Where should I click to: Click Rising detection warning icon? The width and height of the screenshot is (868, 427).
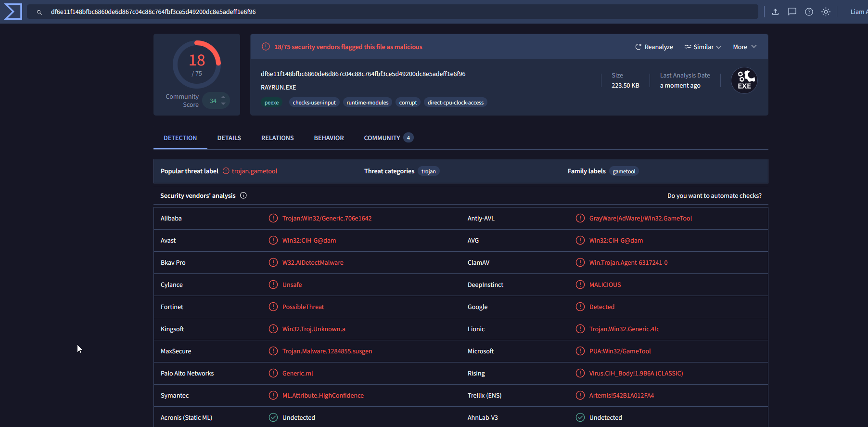[580, 373]
